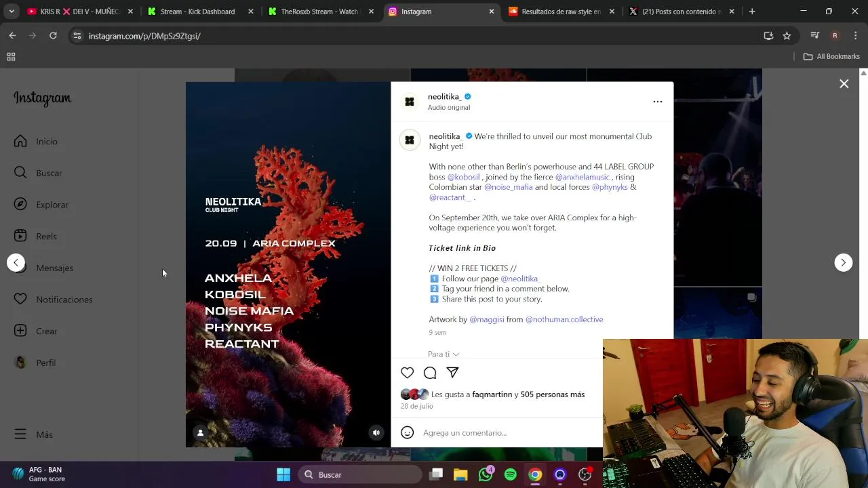Open the @reactant__ mention link
Image resolution: width=868 pixels, height=488 pixels.
click(x=450, y=197)
